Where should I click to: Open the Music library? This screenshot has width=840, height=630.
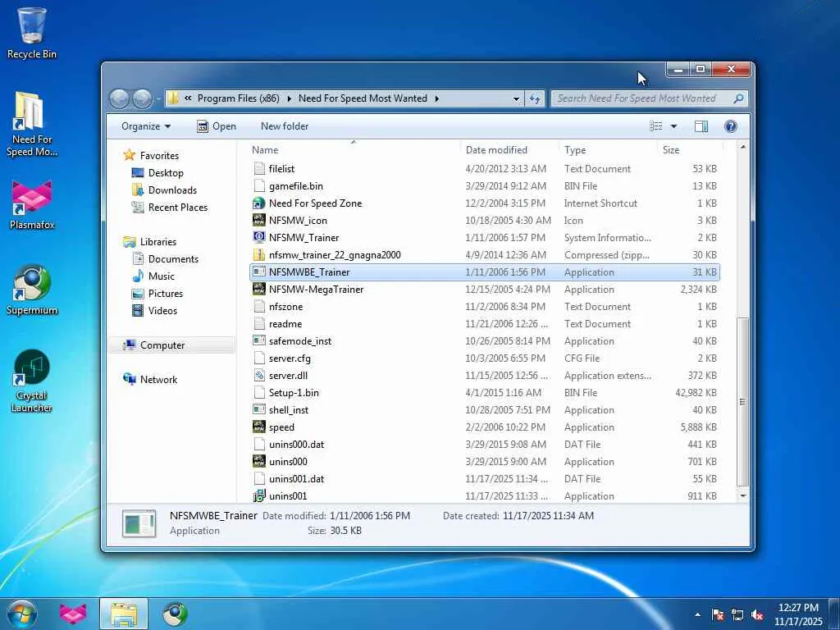[162, 276]
